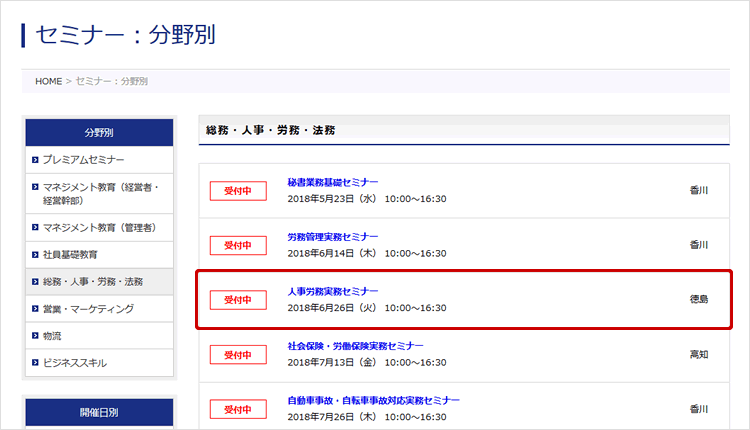Click 徳島 location of 人事労務実務セミナー
The image size is (750, 430).
699,299
